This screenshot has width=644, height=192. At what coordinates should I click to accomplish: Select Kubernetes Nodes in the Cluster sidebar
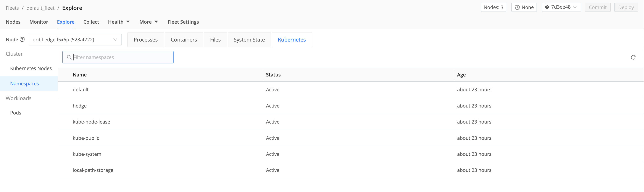click(31, 68)
